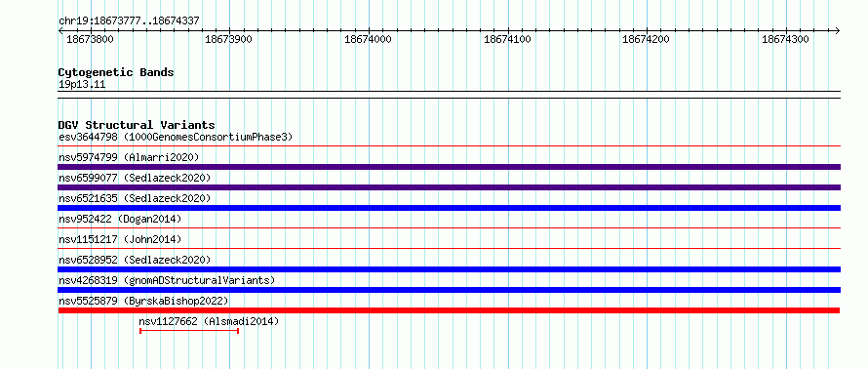Click the short red nsv1127662 variant segment
The height and width of the screenshot is (369, 868).
tap(189, 331)
